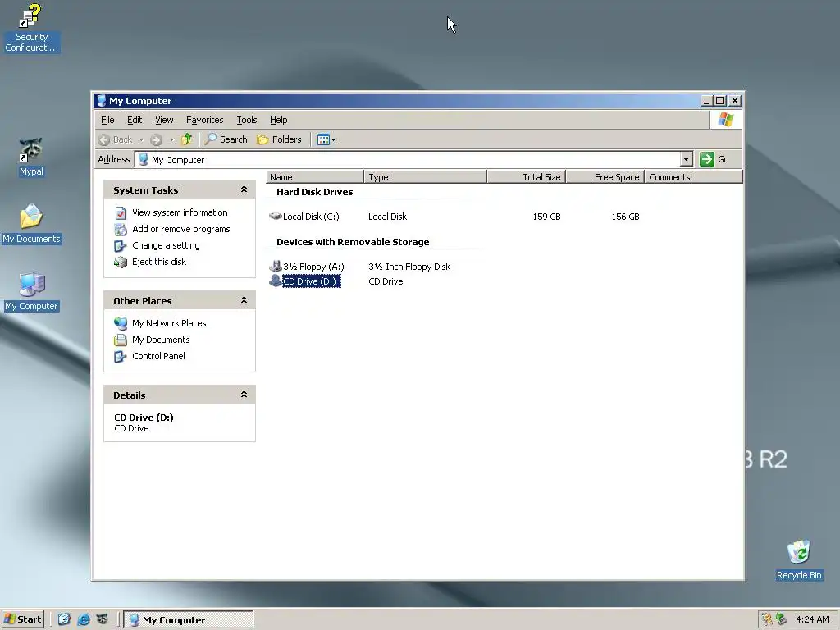840x630 pixels.
Task: Open the Start menu
Action: (22, 619)
